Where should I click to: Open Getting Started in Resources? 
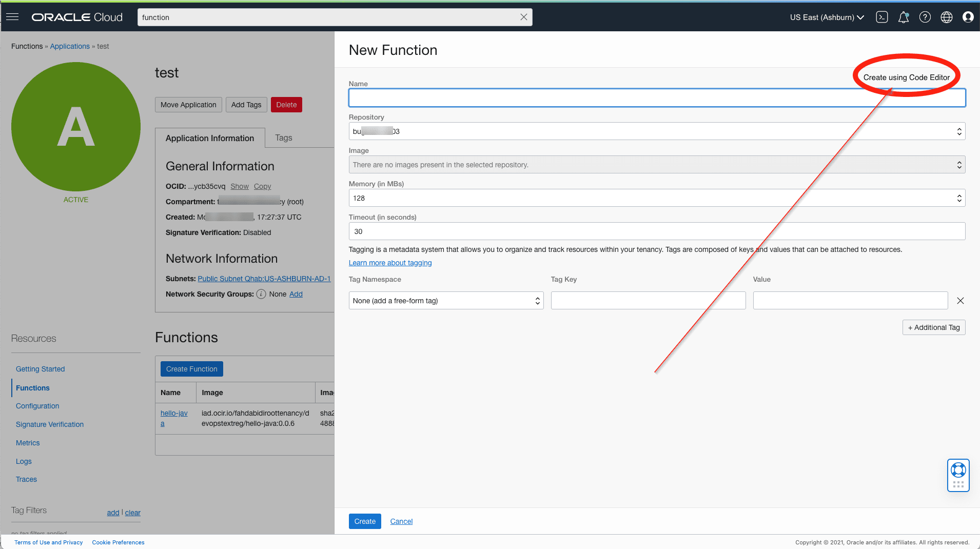coord(40,369)
